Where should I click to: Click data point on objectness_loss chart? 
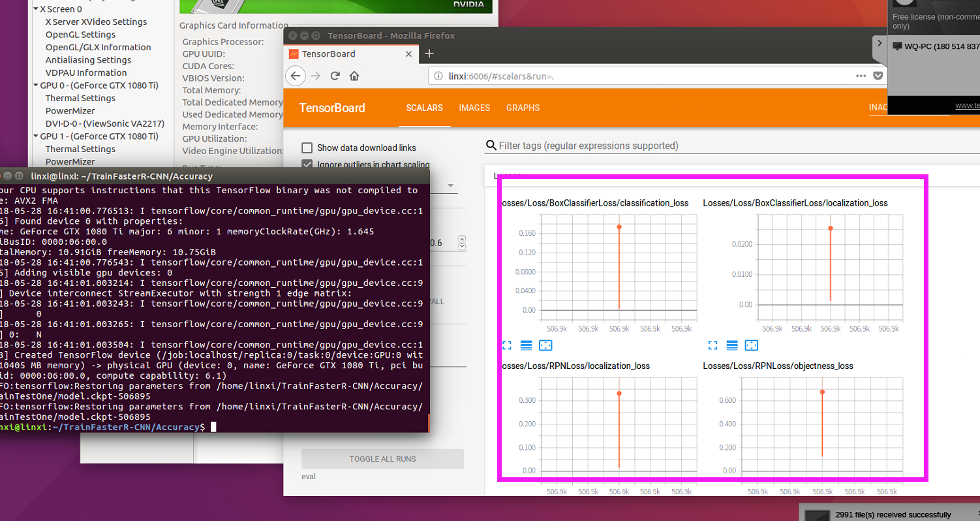pos(822,392)
